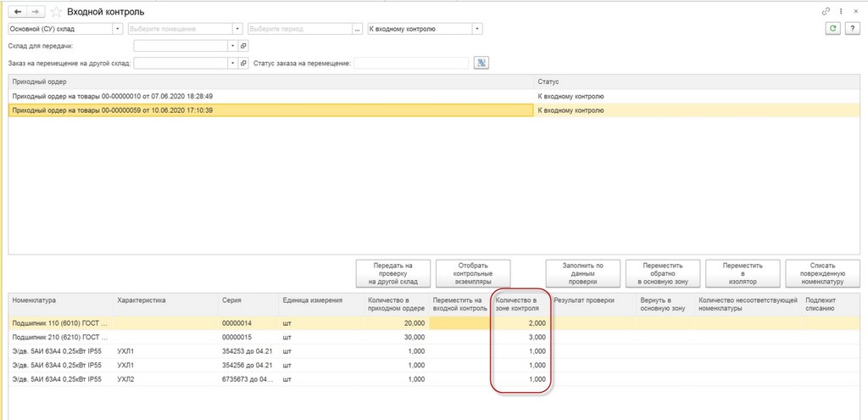Open the Склад для передачи record icon
868x420 pixels.
click(x=243, y=46)
